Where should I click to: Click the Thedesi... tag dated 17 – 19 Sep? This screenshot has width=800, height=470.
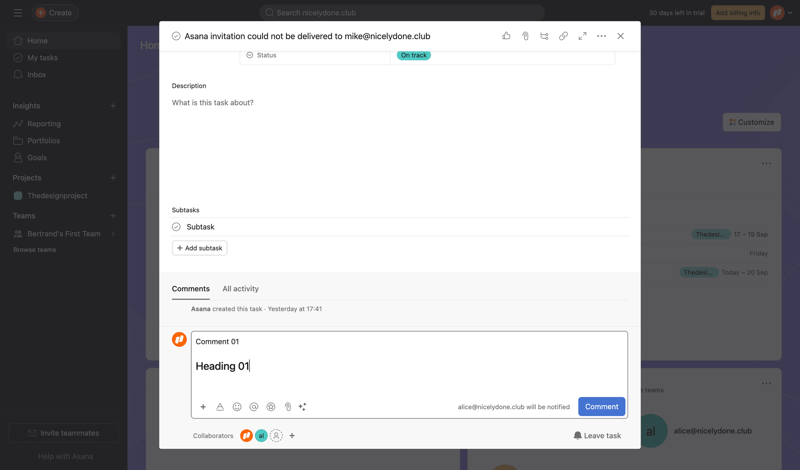click(711, 234)
